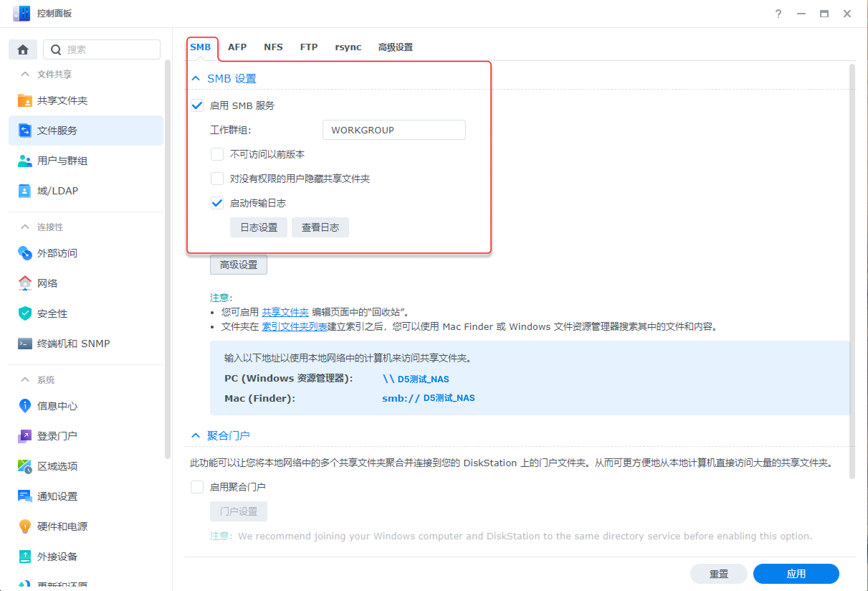Open Regional Options (区域选项) icon

click(x=25, y=466)
